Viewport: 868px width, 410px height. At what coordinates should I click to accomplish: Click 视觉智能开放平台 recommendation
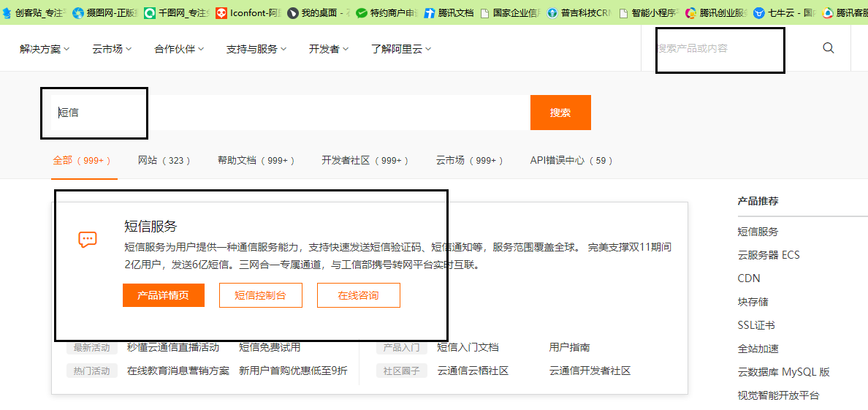tap(778, 395)
